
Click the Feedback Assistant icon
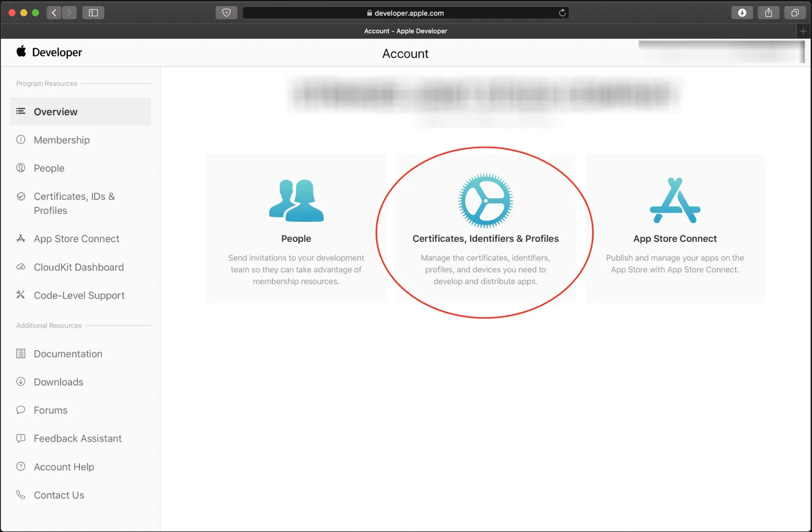[x=21, y=438]
